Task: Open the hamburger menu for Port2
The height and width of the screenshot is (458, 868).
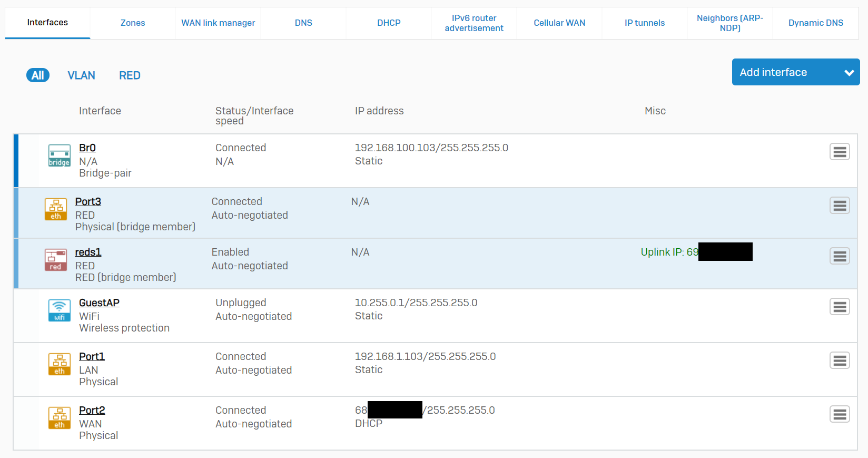Action: tap(840, 414)
